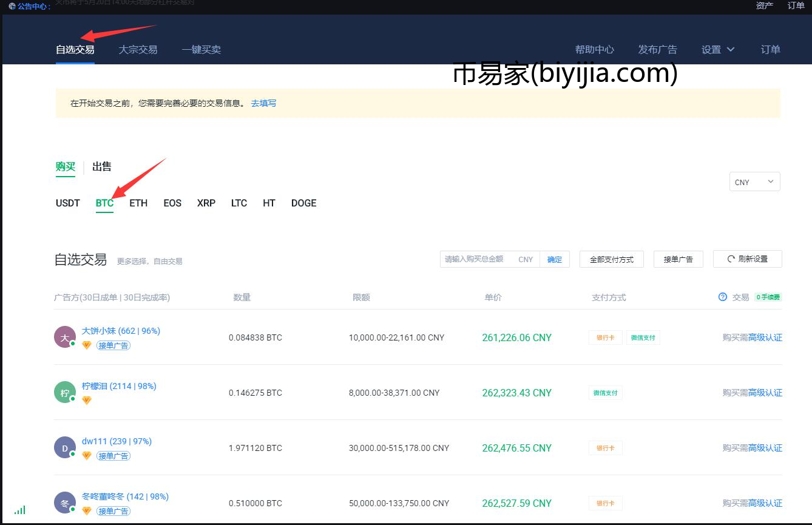Click the green signal bars icon
The height and width of the screenshot is (525, 812).
click(x=20, y=510)
